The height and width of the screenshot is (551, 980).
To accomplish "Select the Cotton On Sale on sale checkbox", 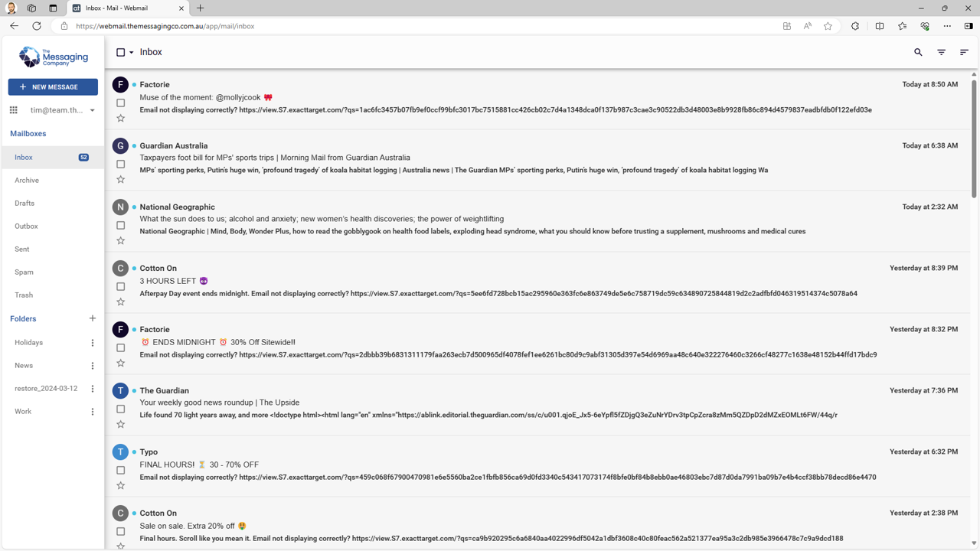I will tap(120, 531).
